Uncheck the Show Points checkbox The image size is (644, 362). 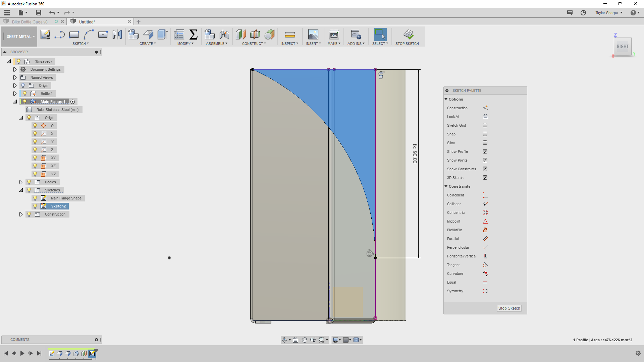pyautogui.click(x=485, y=160)
